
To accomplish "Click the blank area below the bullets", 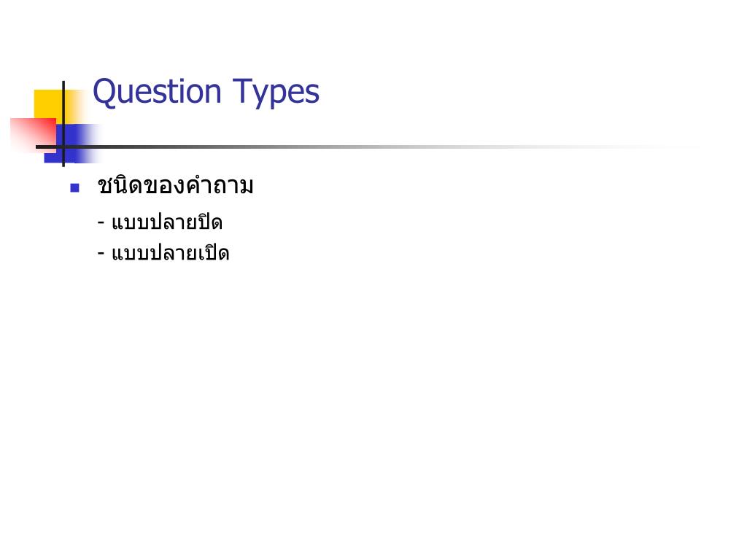I will pos(373,405).
